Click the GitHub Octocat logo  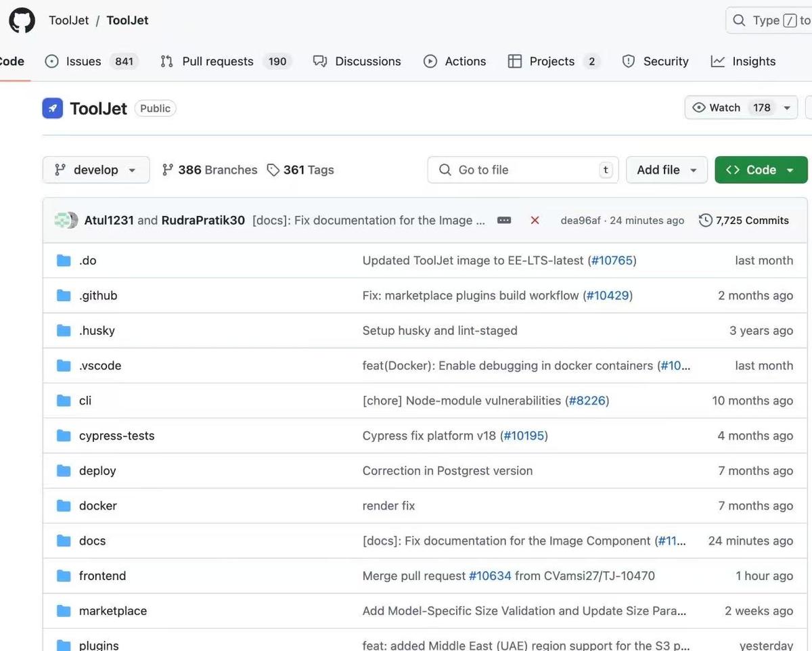[22, 20]
